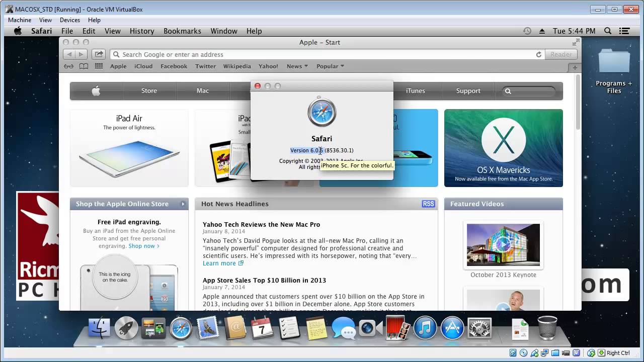
Task: Open the Window menu
Action: coord(224,31)
